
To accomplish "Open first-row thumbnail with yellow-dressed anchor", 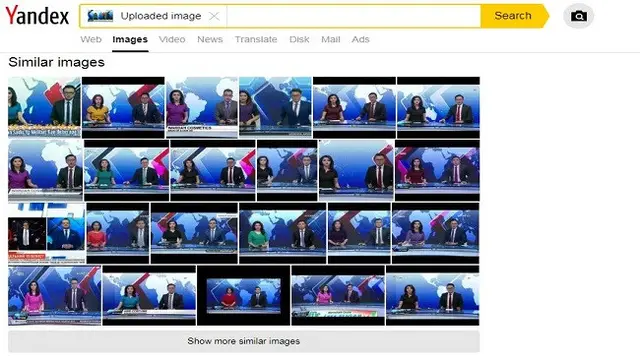I will click(123, 107).
